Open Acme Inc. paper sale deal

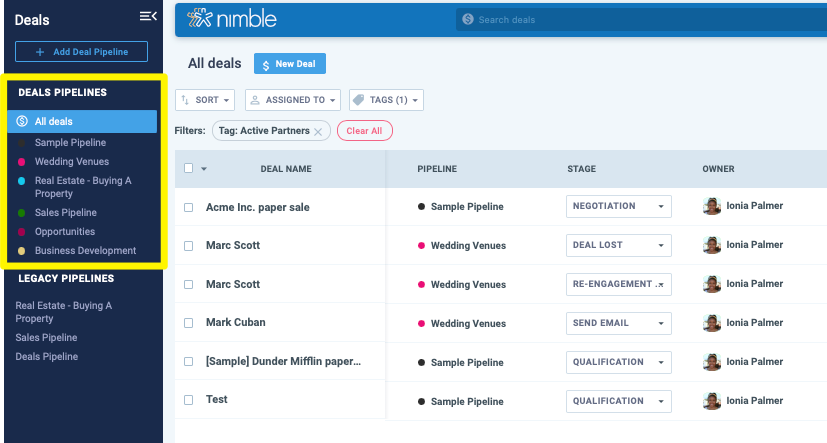pyautogui.click(x=257, y=207)
